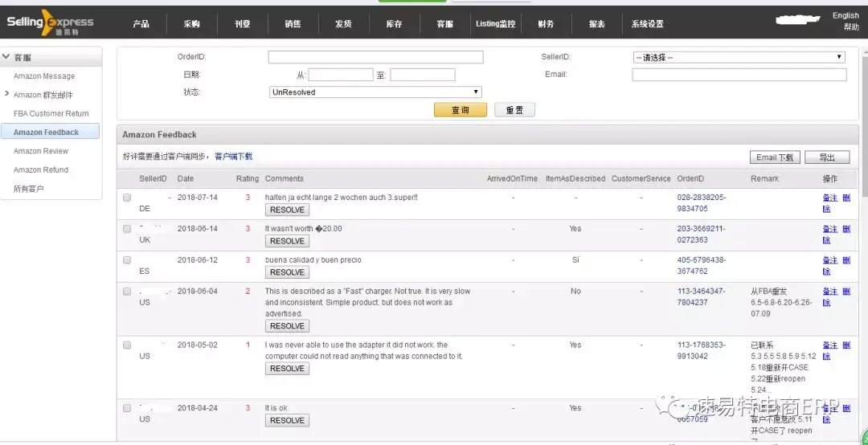Click the 重置 reset button
The height and width of the screenshot is (445, 868).
tap(515, 109)
